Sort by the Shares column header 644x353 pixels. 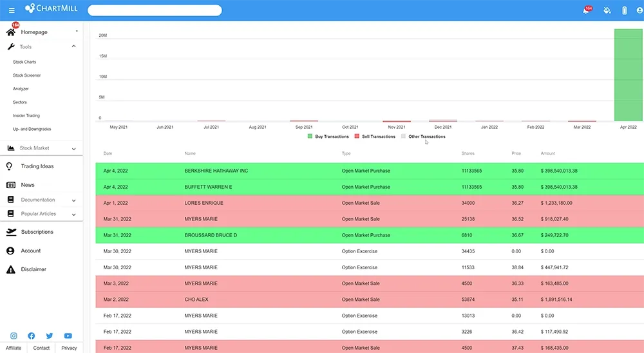point(468,153)
